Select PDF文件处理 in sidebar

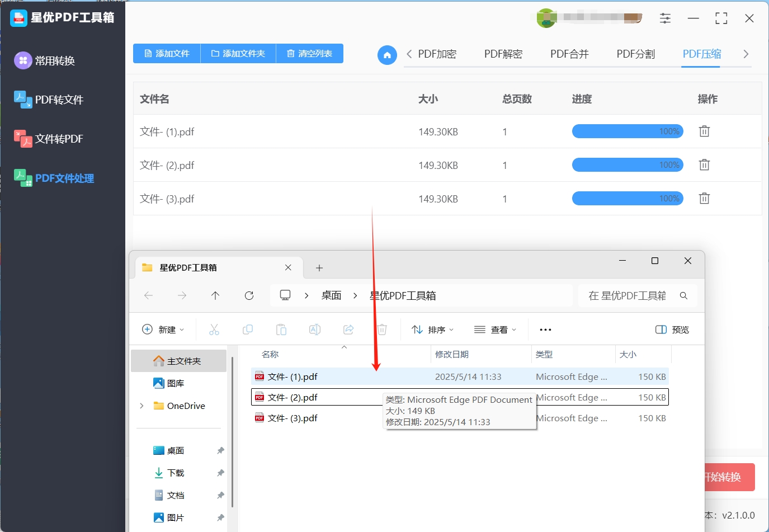click(x=54, y=178)
